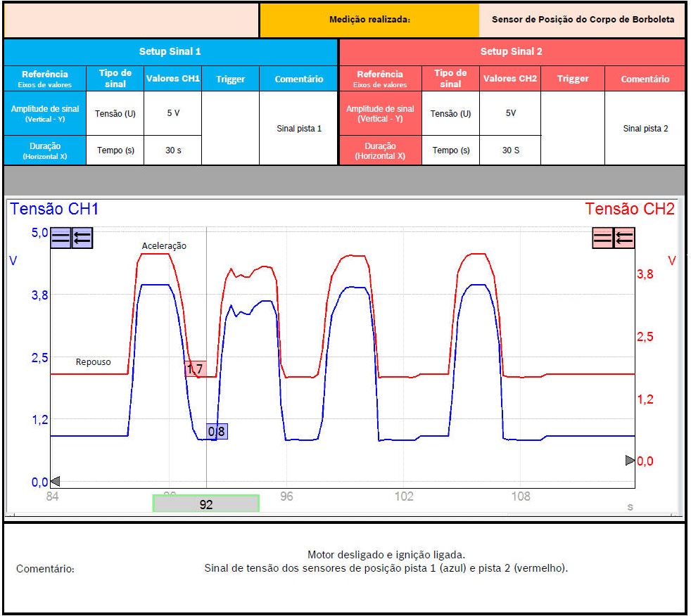Click the empty Trigger cell under Setup Sinal 1

[x=230, y=128]
